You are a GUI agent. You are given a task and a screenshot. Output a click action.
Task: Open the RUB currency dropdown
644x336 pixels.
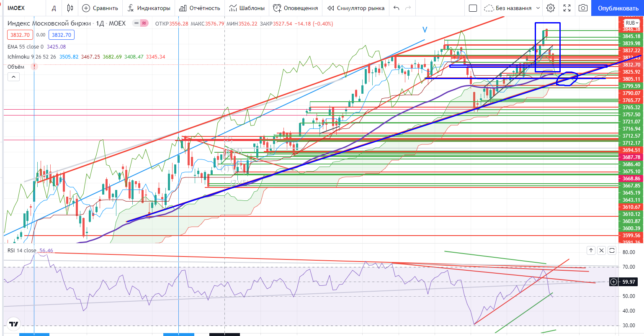point(633,23)
